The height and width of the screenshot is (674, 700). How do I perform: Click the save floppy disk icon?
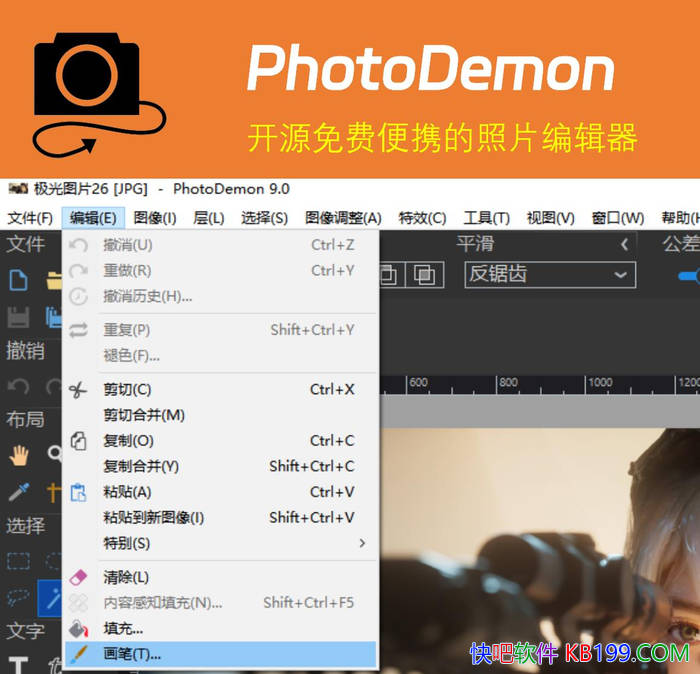(18, 317)
